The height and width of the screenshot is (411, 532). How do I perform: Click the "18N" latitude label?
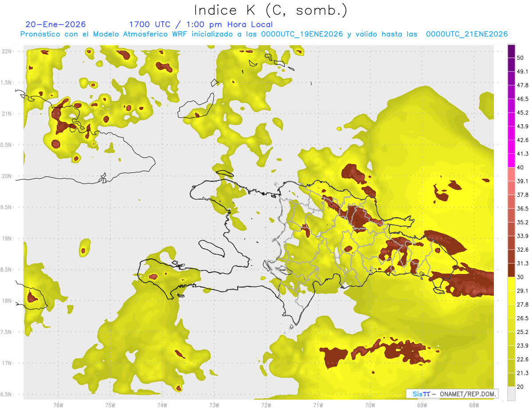pos(7,301)
